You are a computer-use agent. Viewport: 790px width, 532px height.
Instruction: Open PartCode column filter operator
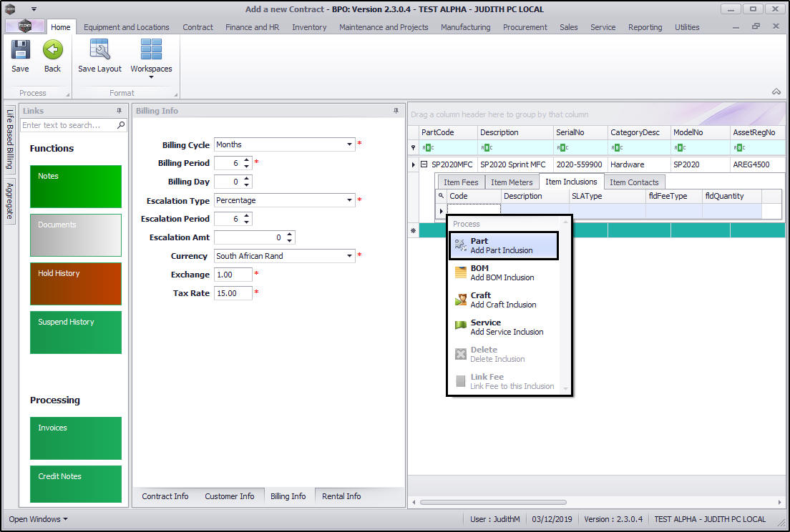[x=428, y=147]
